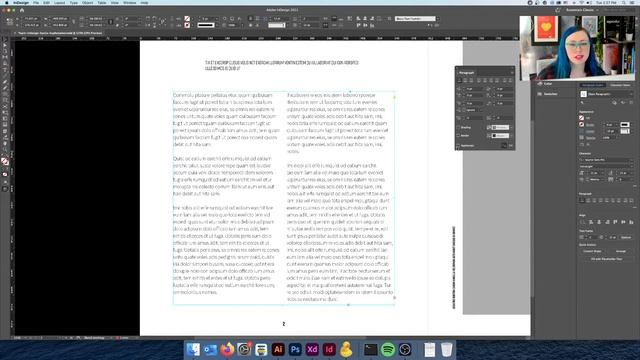Toggle align to baseline grid button
640x360 pixels.
click(x=511, y=145)
